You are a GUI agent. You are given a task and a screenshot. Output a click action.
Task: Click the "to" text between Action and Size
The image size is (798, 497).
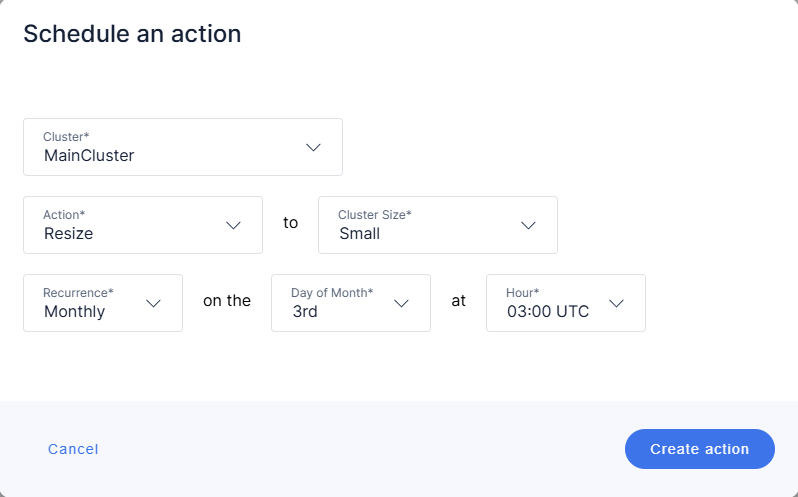click(x=290, y=222)
